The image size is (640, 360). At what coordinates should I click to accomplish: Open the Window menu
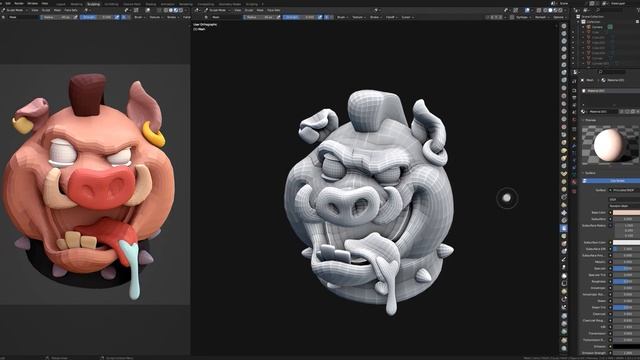click(33, 3)
